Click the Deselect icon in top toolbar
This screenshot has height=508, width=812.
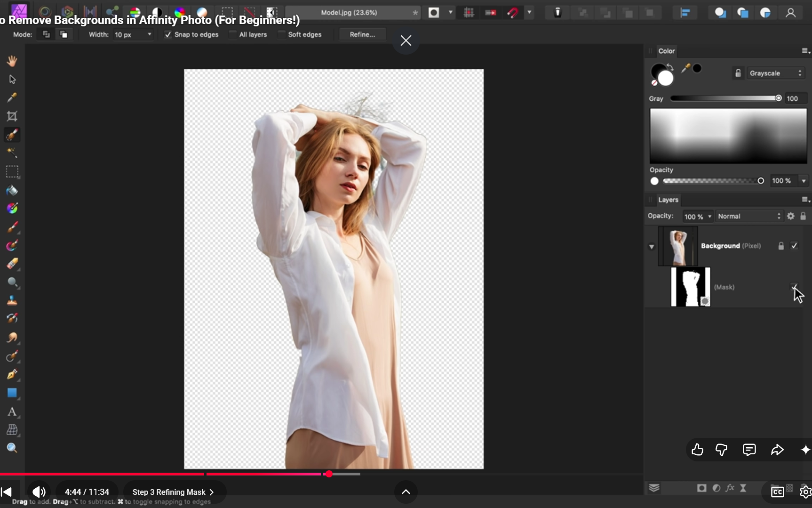[x=250, y=13]
